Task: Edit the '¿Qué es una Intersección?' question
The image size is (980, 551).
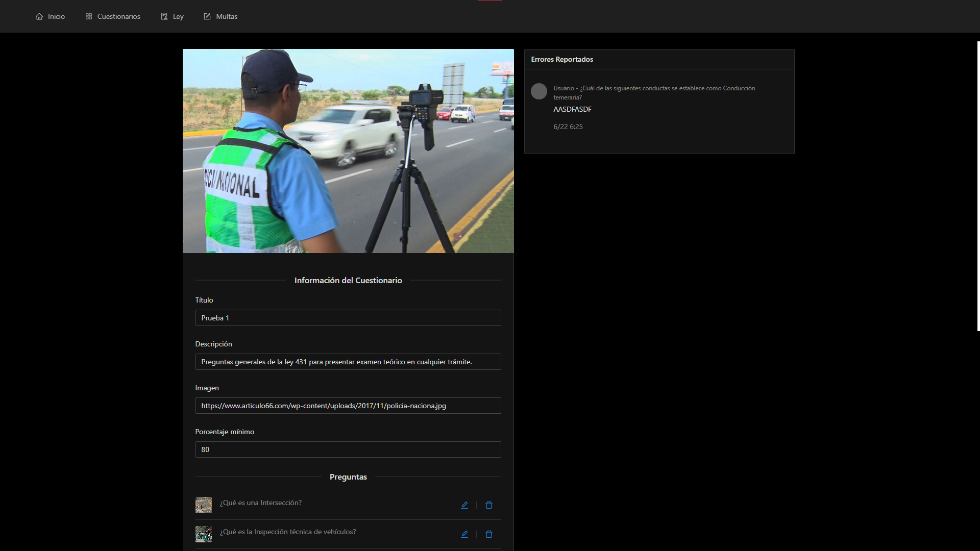Action: tap(464, 505)
